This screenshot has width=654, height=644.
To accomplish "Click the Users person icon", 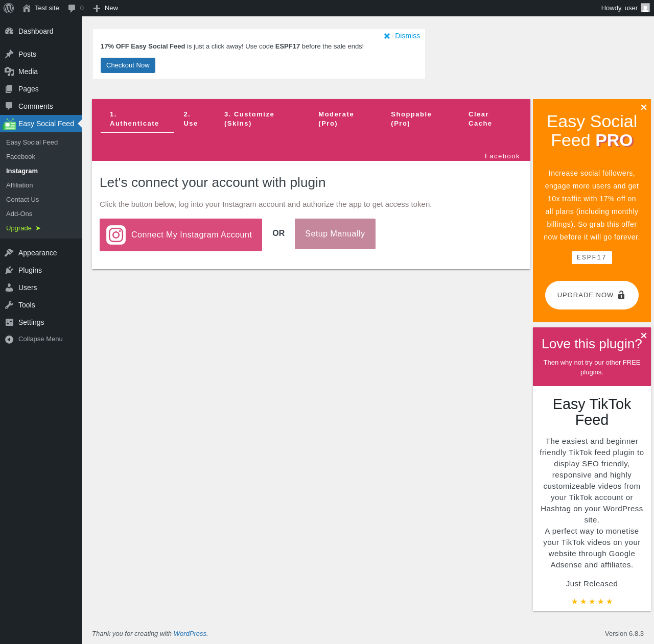I will tap(9, 288).
